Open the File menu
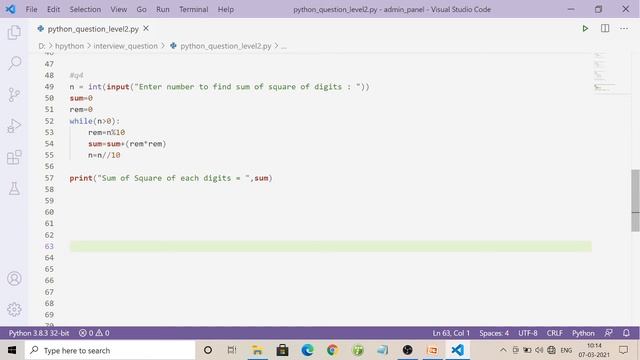 tap(31, 9)
